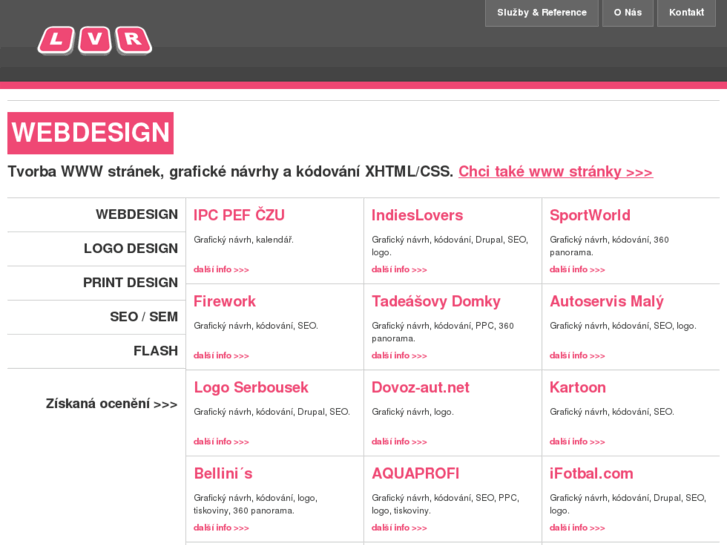The height and width of the screenshot is (545, 727).
Task: Follow 'Chci také www stránky >>>' link
Action: point(555,172)
